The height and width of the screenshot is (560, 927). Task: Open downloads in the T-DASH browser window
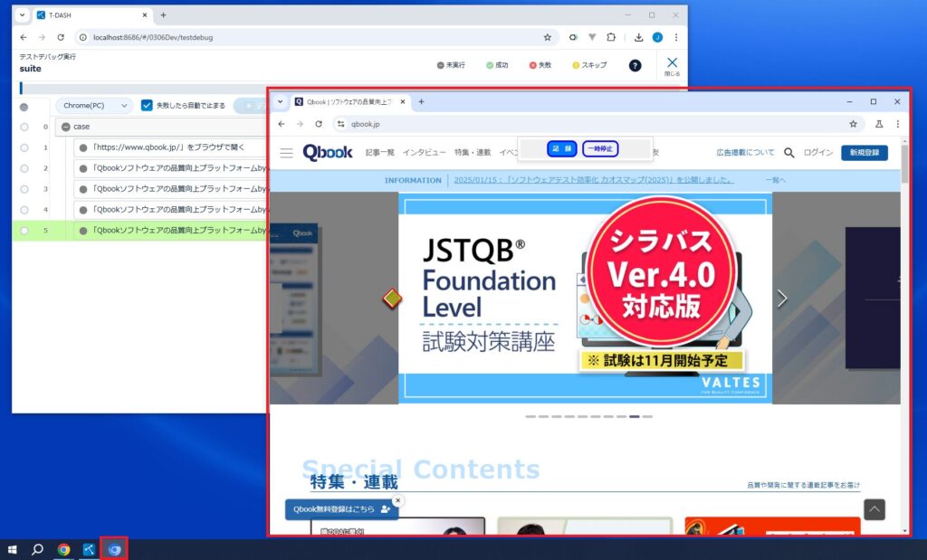tap(638, 37)
